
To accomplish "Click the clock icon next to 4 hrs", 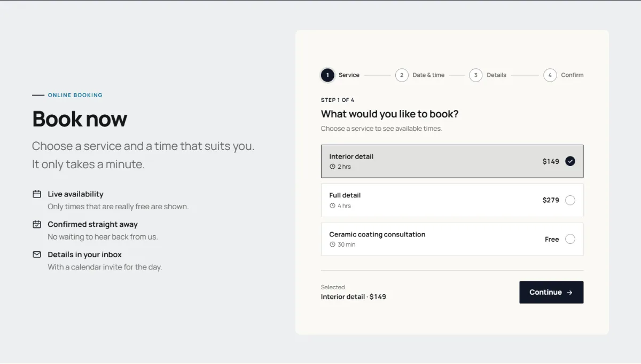I will [332, 205].
